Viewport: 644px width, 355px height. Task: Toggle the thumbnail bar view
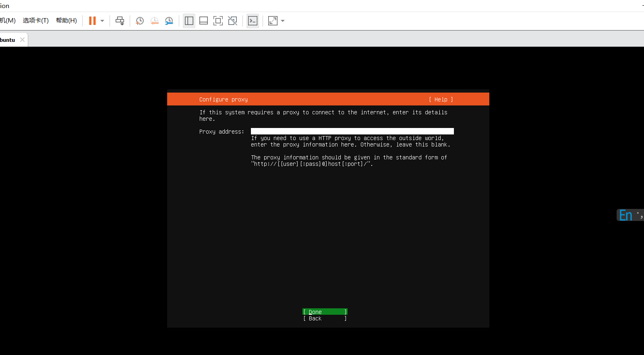[204, 21]
